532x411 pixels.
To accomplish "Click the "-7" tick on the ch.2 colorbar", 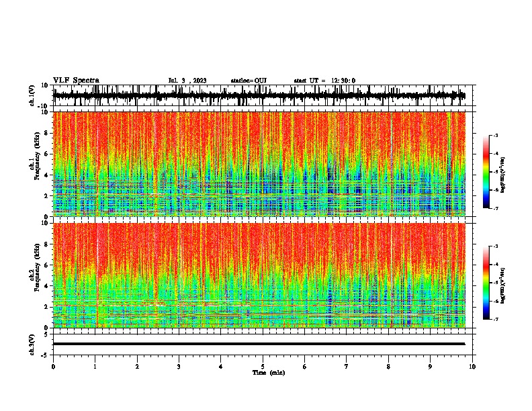I will click(496, 319).
